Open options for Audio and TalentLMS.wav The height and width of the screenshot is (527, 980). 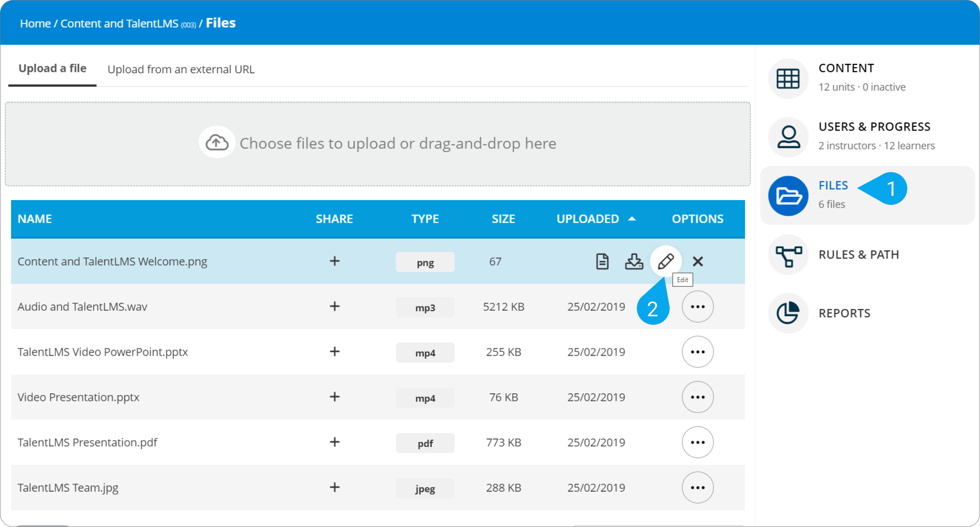(698, 306)
